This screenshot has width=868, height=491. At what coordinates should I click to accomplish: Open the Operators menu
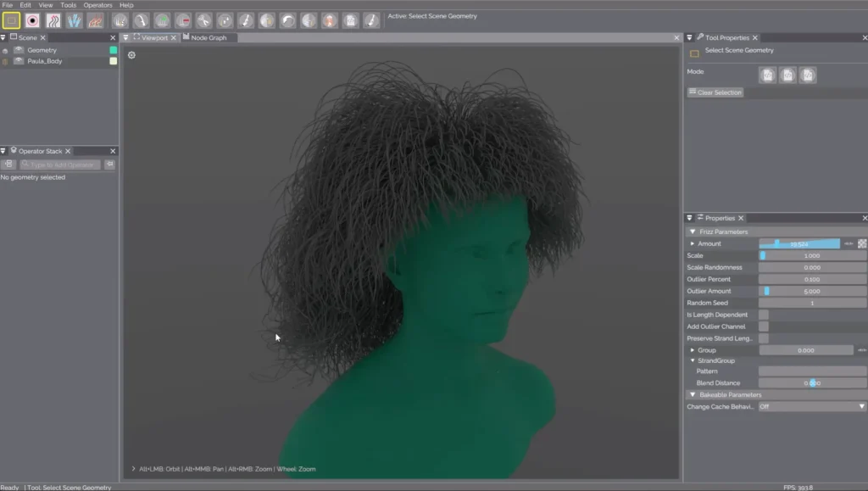[x=97, y=5]
